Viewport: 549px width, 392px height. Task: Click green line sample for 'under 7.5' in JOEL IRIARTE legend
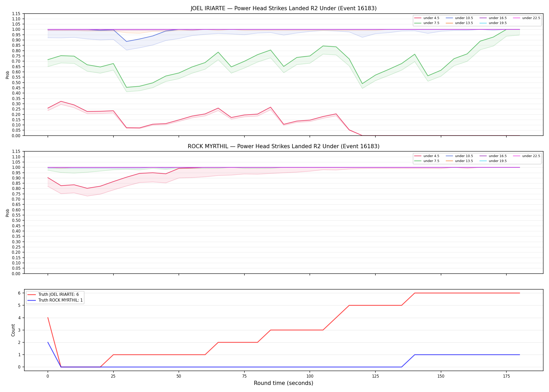418,23
